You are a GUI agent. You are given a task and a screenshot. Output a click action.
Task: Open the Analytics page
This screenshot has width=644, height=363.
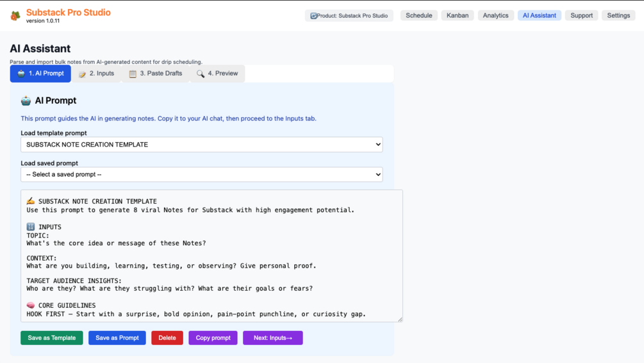point(495,15)
